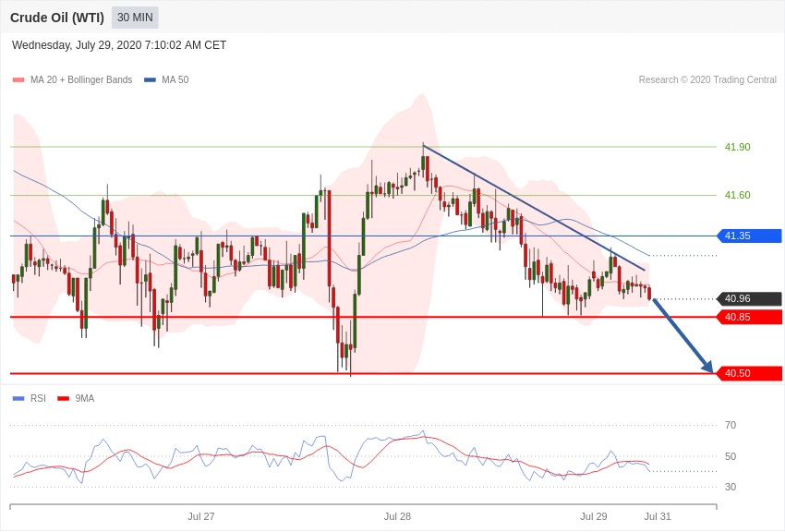This screenshot has height=532, width=785.
Task: Click the black 40.96 current price tag
Action: tap(749, 298)
